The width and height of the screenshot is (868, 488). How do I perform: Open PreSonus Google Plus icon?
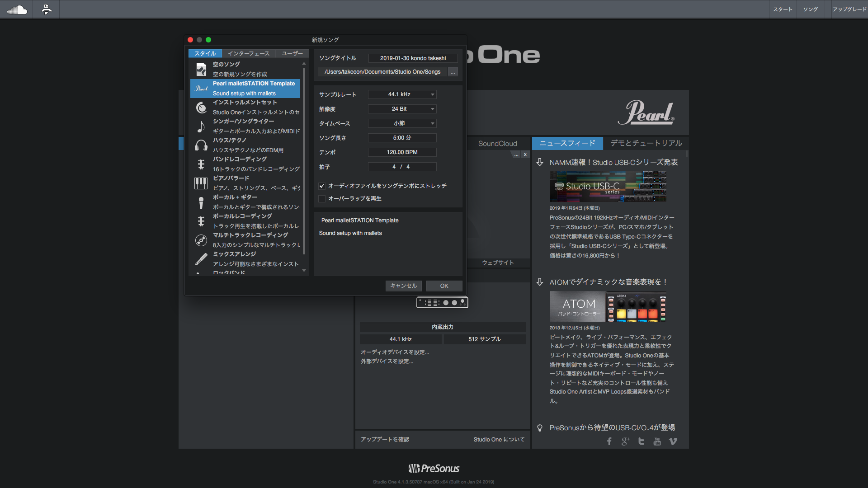[x=625, y=441]
